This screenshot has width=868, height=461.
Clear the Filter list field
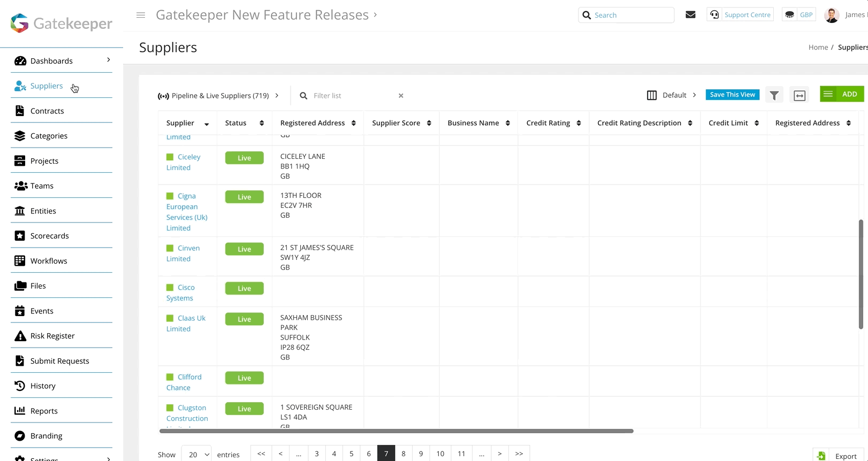pyautogui.click(x=401, y=96)
